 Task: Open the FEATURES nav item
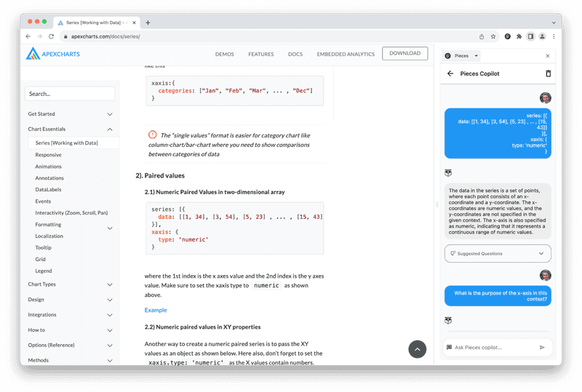click(x=261, y=55)
